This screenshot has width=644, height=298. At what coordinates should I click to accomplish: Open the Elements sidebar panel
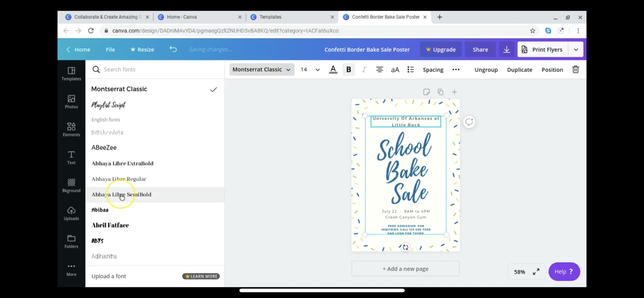click(71, 130)
